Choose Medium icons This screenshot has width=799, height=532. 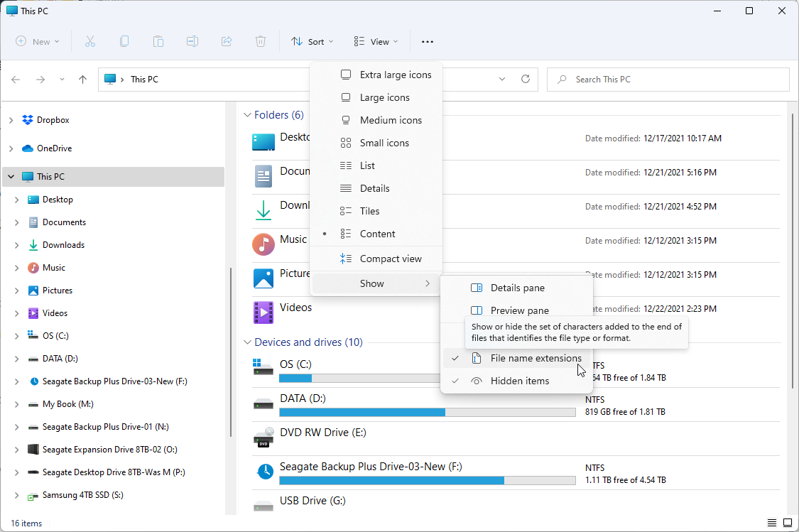pos(376,120)
